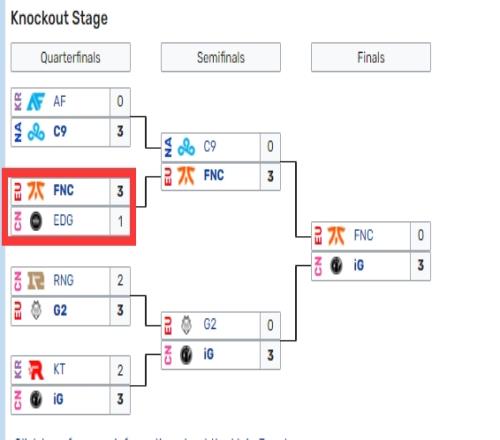
Task: Click the RNG logo in the quarterfinals
Action: (35, 280)
